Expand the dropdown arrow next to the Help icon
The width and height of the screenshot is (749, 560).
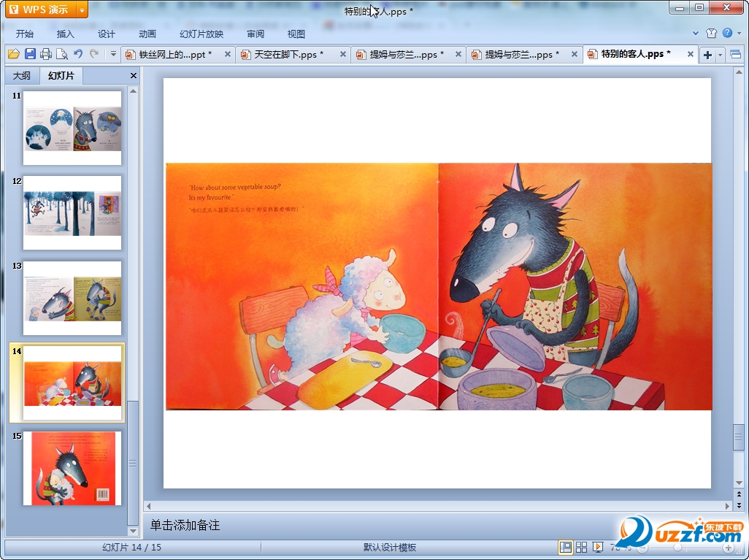pos(739,34)
